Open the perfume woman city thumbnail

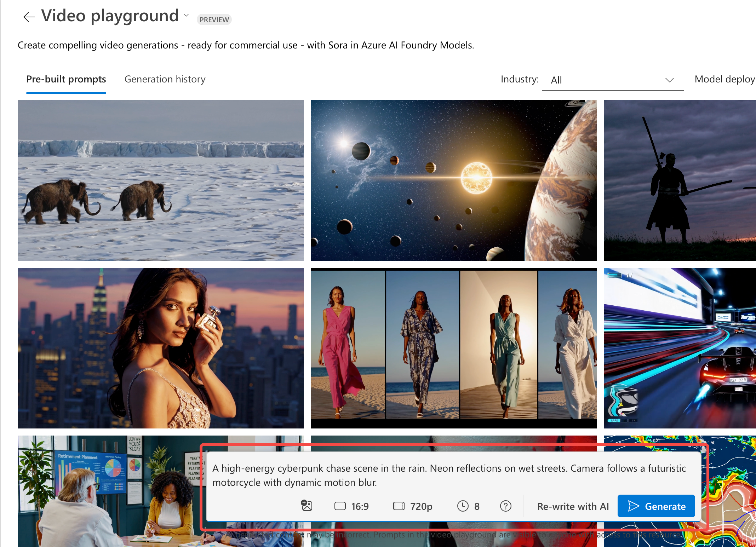click(x=160, y=348)
